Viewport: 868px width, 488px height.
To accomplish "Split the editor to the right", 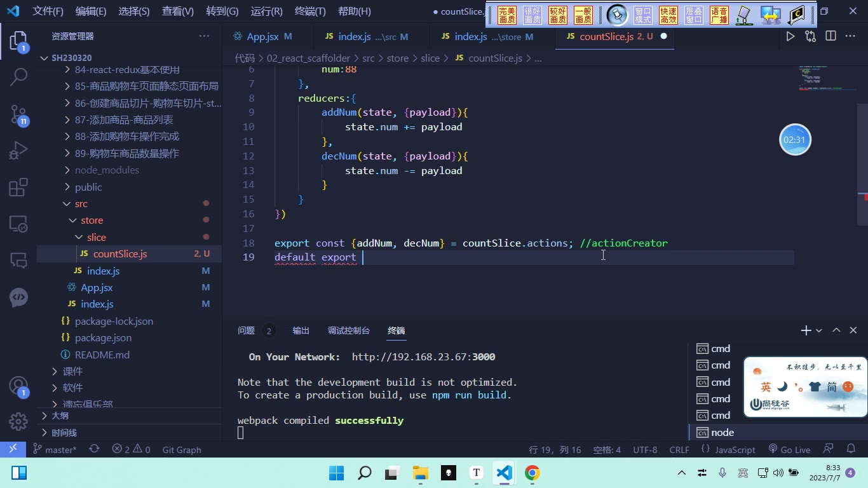I will point(831,36).
